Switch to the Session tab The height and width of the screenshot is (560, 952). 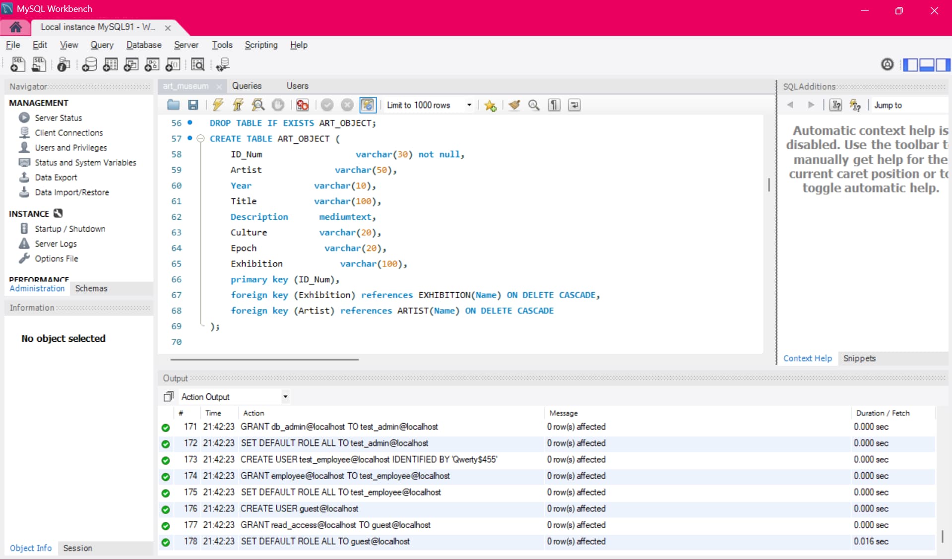click(x=77, y=548)
